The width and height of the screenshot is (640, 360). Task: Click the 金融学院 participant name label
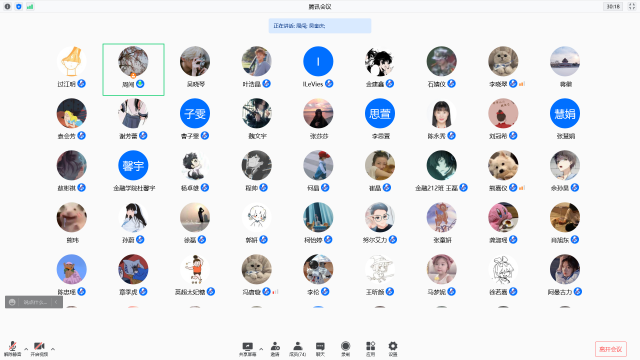tap(134, 188)
